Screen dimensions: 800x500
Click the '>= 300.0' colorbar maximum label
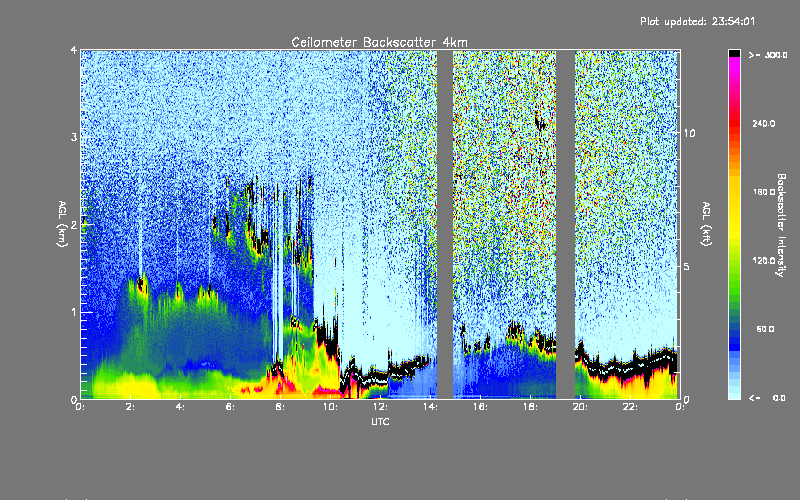(768, 55)
